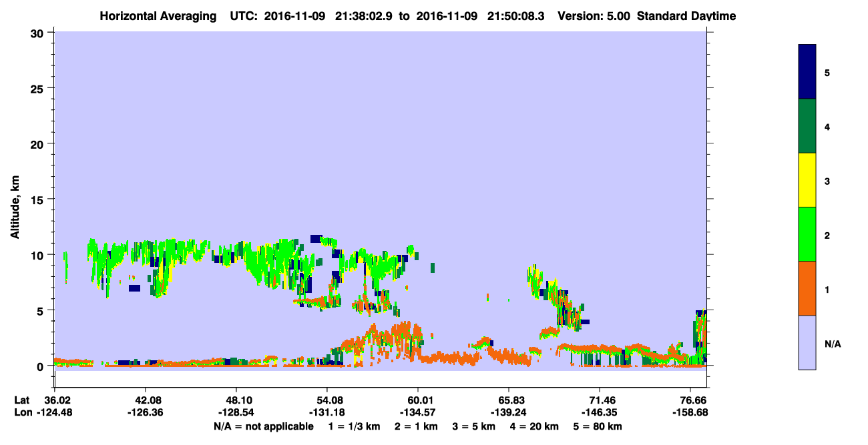Click the longitude value '-124.48'
The width and height of the screenshot is (868, 445).
point(54,412)
